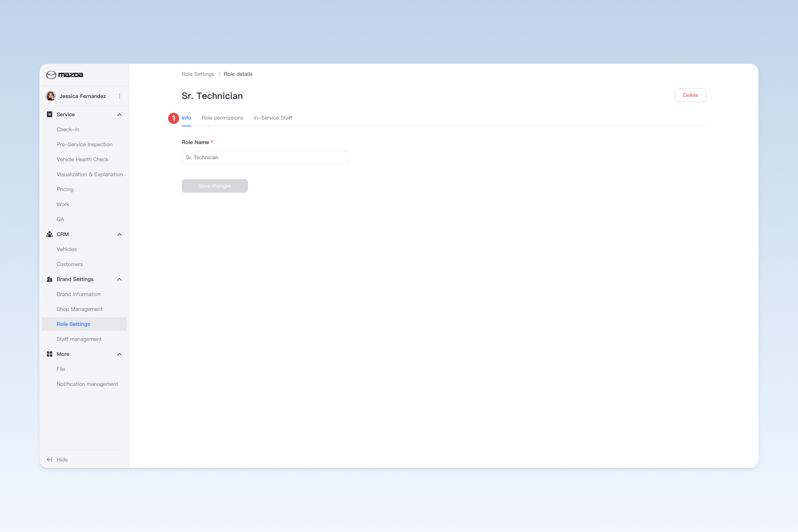798x532 pixels.
Task: Click the Mazda logo
Action: [x=64, y=75]
